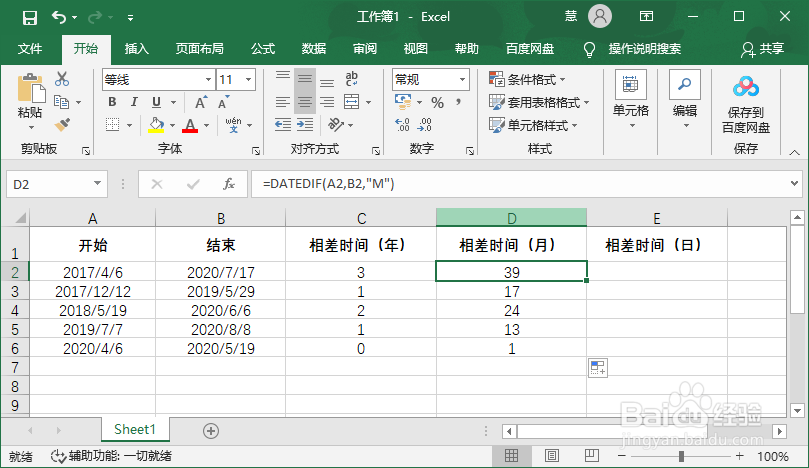The image size is (809, 468).
Task: Click the Save icon in quick access toolbar
Action: coord(30,18)
